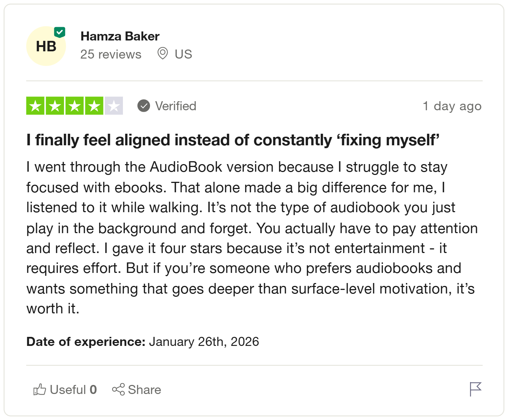Screen dimensions: 508x420
Task: Click the empty fifth grey star
Action: click(114, 106)
